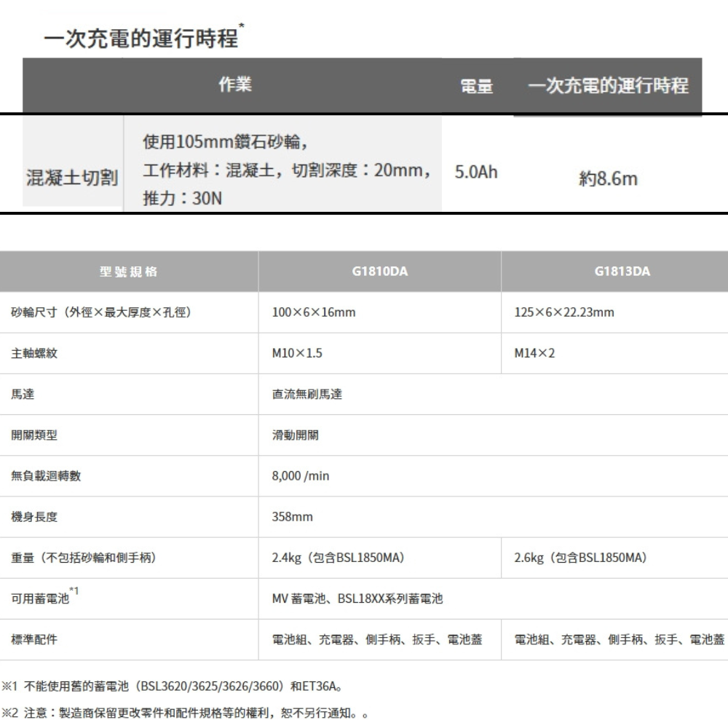Click the 100×6×16mm wheel size value

(x=314, y=312)
